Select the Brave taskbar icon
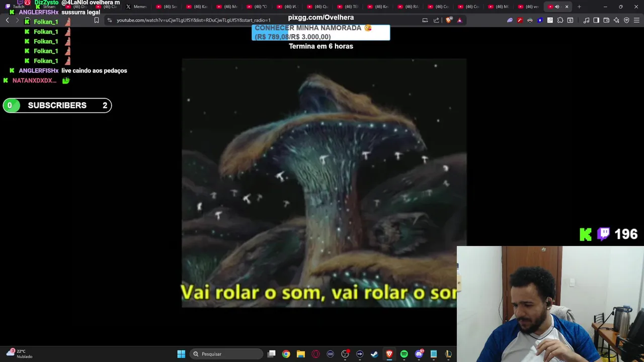 click(389, 354)
